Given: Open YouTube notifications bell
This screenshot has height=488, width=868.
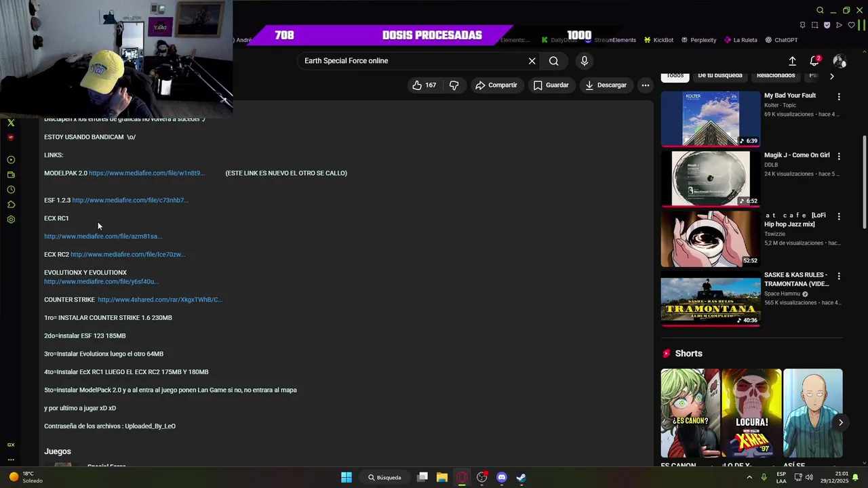Looking at the screenshot, I should coord(815,61).
